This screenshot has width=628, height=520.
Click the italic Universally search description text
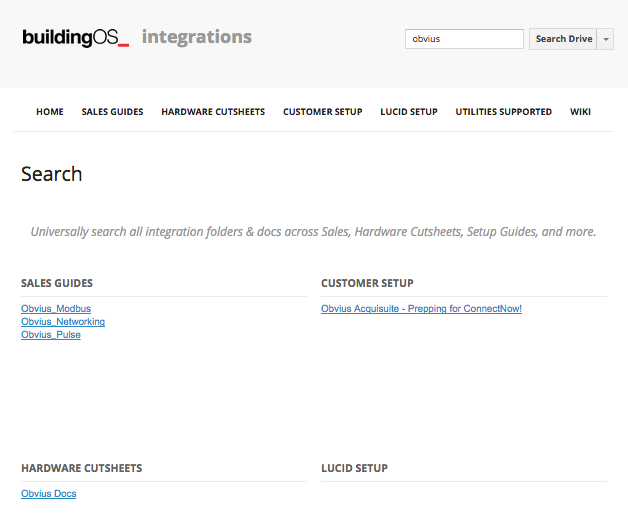(x=314, y=232)
